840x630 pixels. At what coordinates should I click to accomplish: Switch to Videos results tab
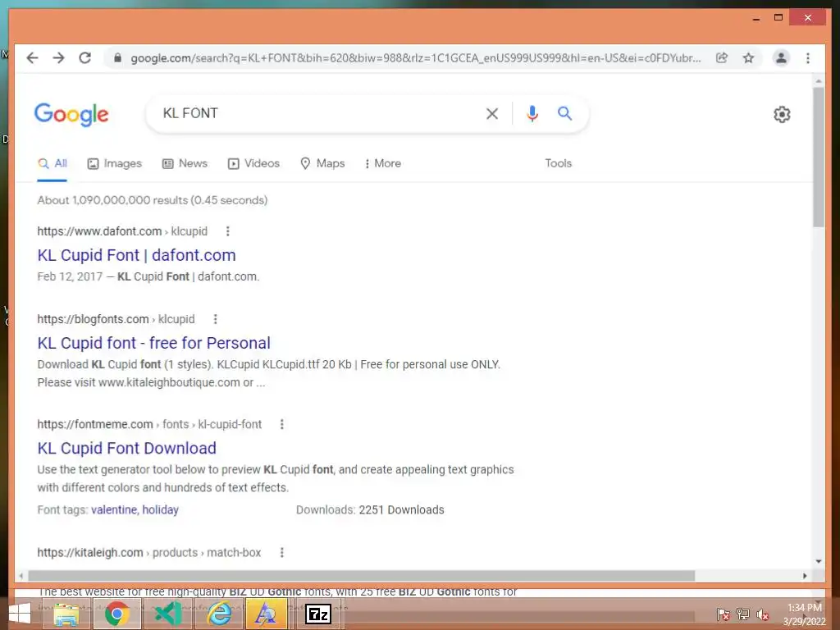254,163
